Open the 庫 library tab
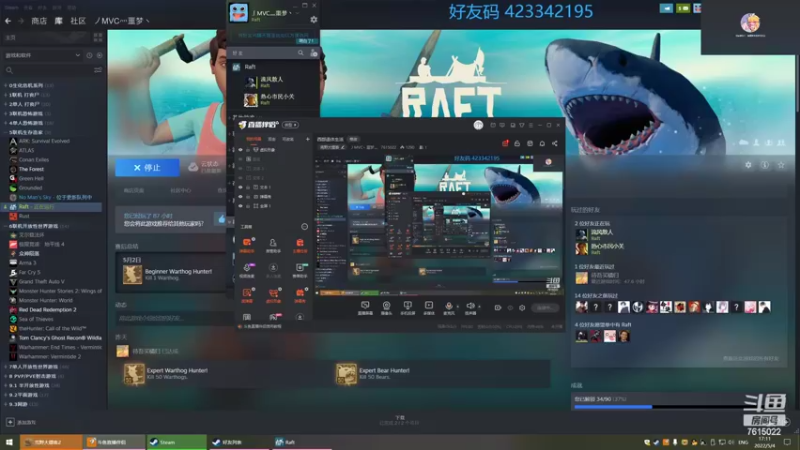 [59, 21]
